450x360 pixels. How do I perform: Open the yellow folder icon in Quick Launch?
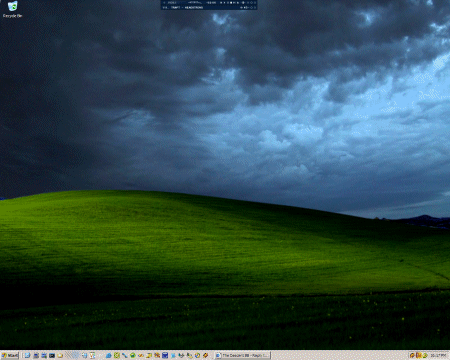[x=60, y=356]
